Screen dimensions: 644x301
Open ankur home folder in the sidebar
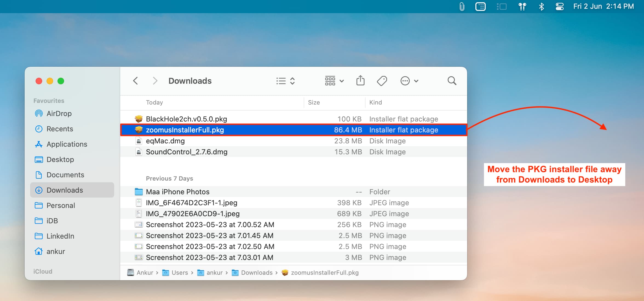point(72,251)
